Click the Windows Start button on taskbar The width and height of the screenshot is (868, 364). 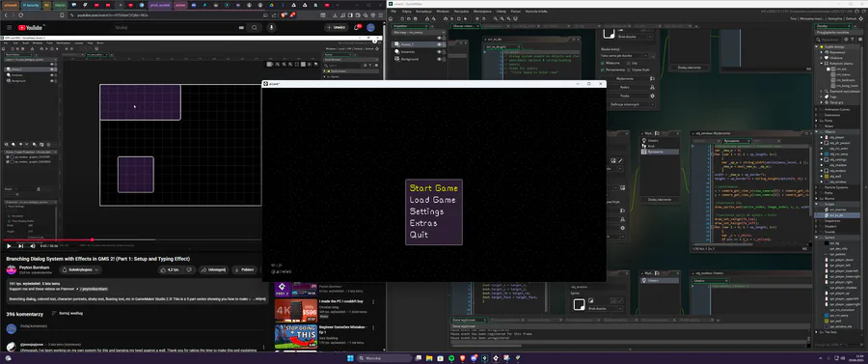[350, 358]
